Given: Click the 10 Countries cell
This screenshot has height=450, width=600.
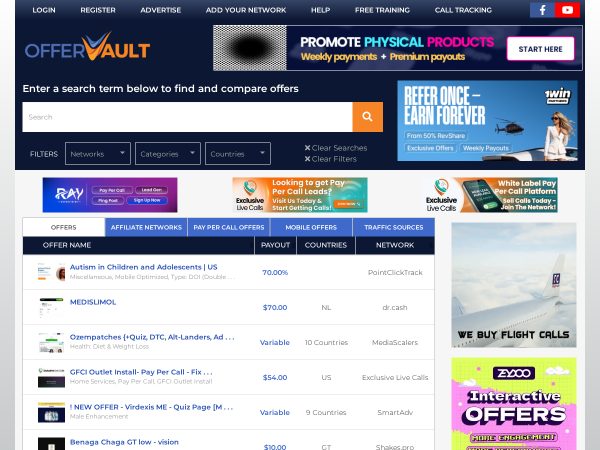Looking at the screenshot, I should click(326, 342).
